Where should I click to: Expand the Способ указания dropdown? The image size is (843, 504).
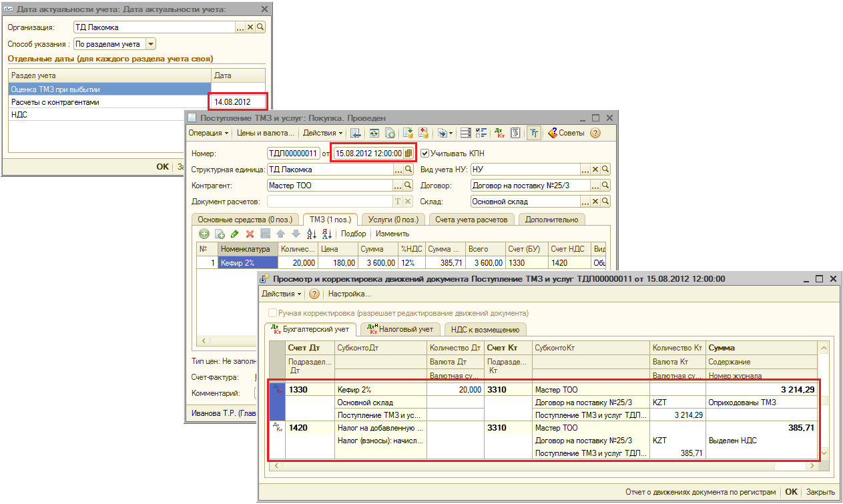pos(150,44)
